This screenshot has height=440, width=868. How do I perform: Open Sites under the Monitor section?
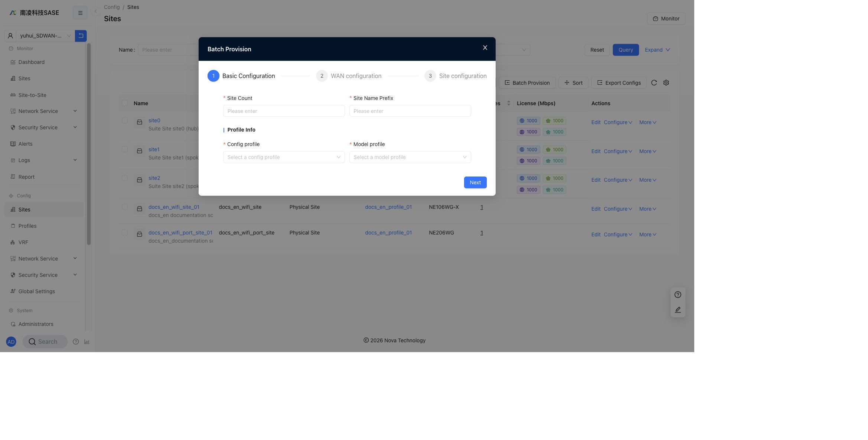click(x=44, y=78)
